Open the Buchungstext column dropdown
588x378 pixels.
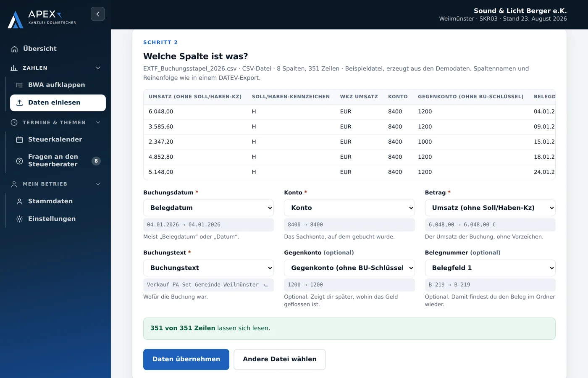point(208,268)
